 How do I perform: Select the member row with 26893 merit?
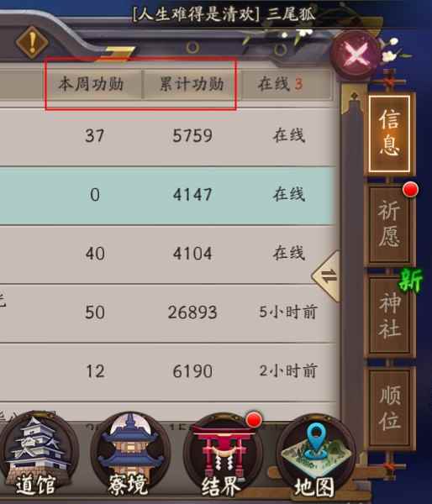pos(167,313)
